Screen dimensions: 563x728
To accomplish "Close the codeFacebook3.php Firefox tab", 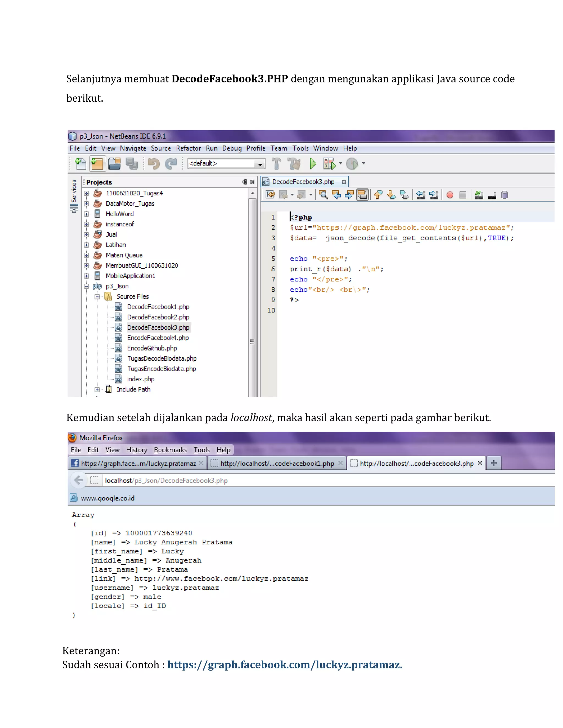I will click(480, 463).
